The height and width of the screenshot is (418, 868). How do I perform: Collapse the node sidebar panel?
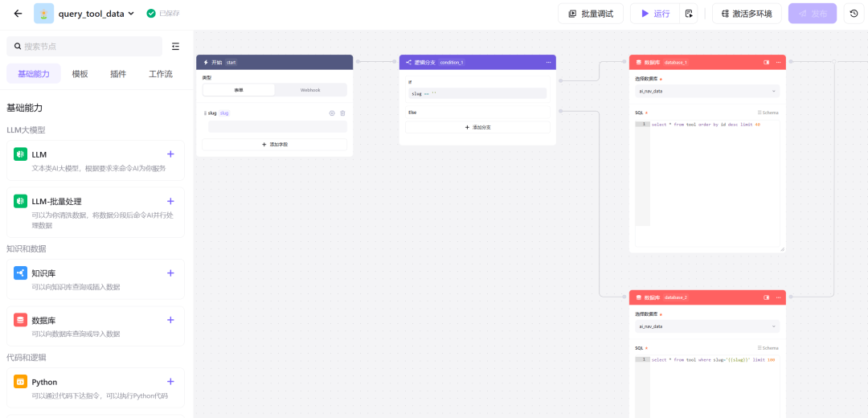pyautogui.click(x=175, y=47)
